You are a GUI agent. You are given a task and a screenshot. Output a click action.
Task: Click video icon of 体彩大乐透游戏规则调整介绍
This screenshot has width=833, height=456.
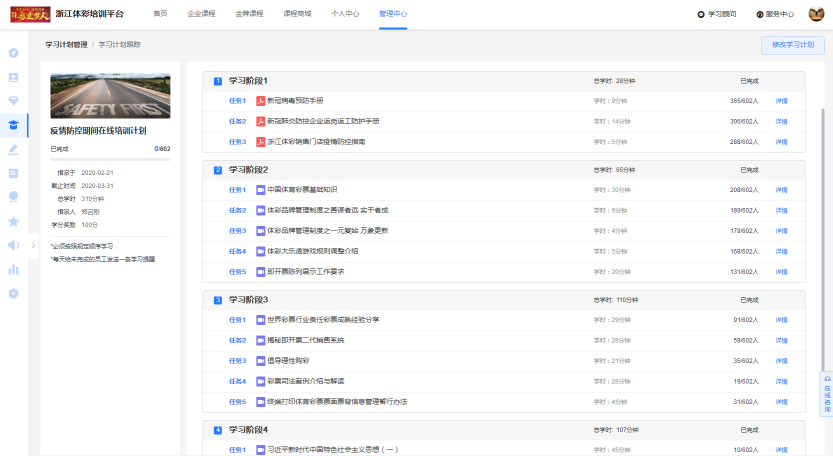click(260, 251)
